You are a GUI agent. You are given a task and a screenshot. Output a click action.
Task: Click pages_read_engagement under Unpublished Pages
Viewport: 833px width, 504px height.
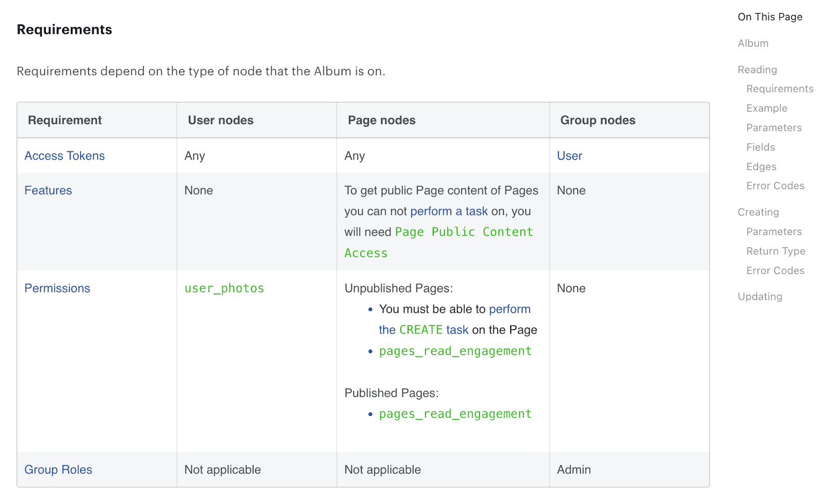pyautogui.click(x=455, y=352)
